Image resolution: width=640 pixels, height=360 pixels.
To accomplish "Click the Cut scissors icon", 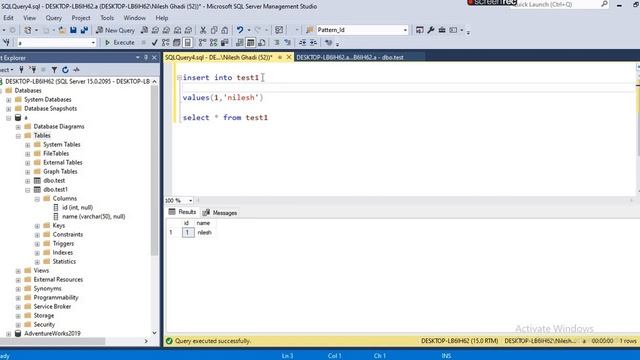I will tap(203, 30).
